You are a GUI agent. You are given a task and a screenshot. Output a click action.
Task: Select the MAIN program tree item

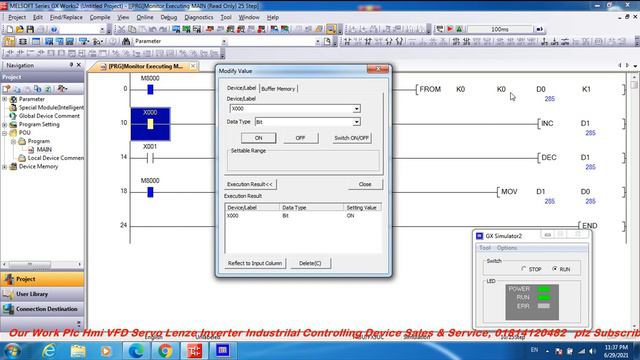coord(44,150)
